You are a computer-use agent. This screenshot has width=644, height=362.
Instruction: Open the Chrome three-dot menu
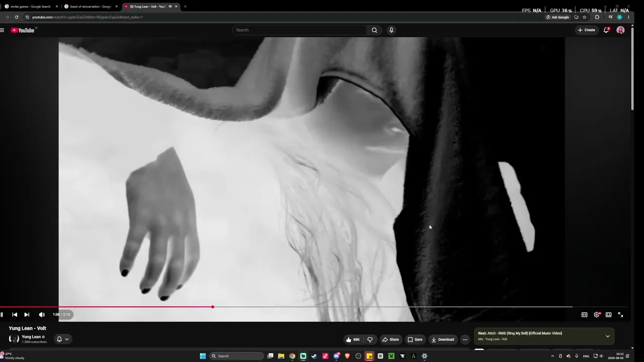coord(628,17)
